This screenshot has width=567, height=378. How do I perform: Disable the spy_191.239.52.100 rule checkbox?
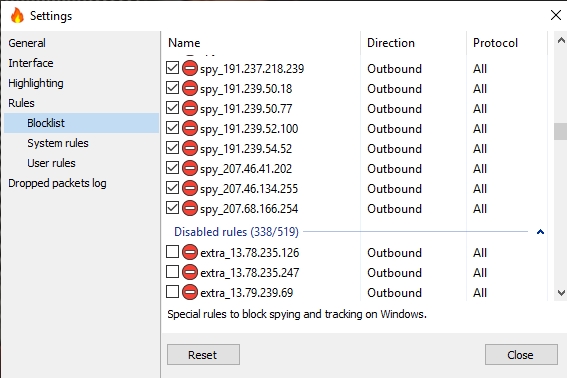(x=172, y=128)
